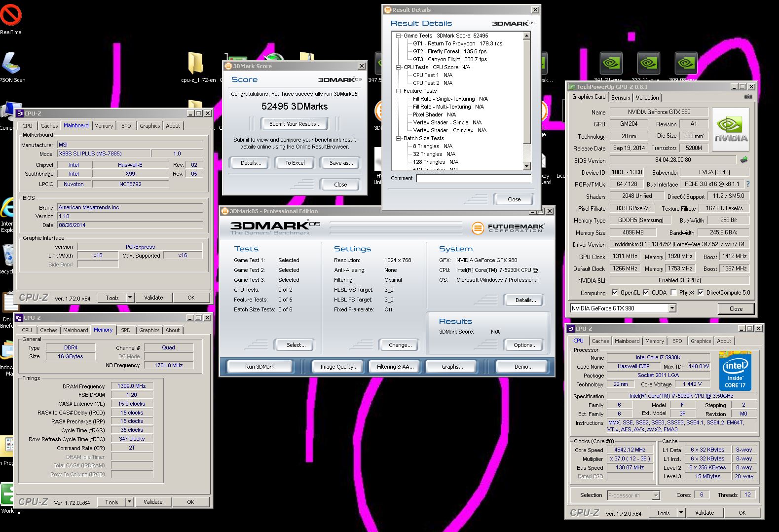Open the NVIDIA driver icon labeled 333.11
Viewport: 779px width, 532px height.
[x=648, y=67]
